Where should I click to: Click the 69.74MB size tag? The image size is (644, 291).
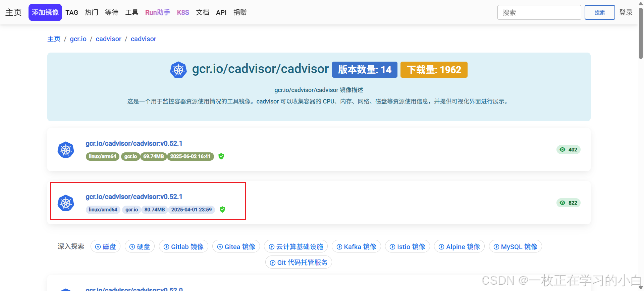coord(154,156)
